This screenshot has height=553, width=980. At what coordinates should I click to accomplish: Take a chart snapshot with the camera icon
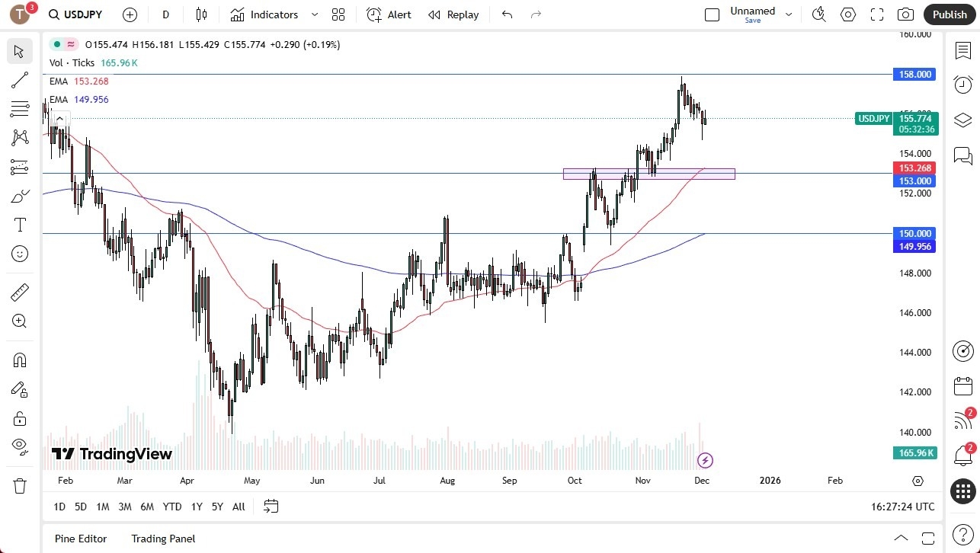click(905, 14)
